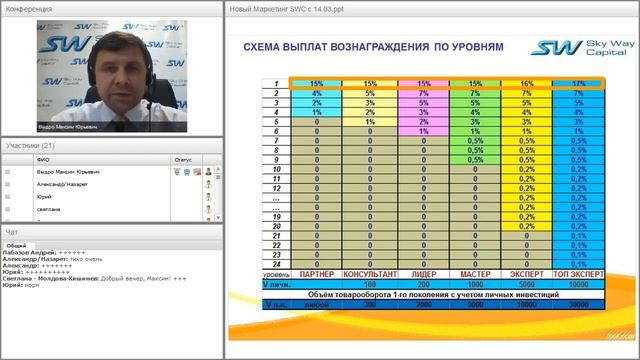Click the user avatar icon in светлана's row
This screenshot has width=640, height=360.
coord(209,209)
